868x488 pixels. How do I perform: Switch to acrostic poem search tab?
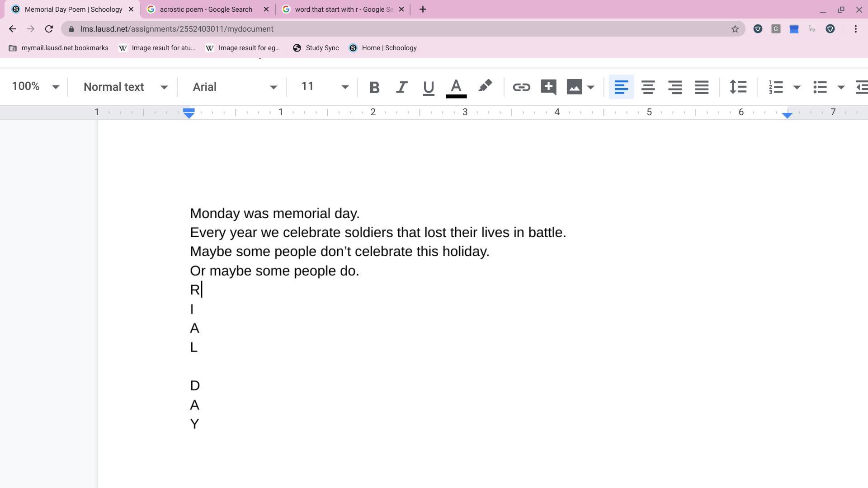(206, 9)
